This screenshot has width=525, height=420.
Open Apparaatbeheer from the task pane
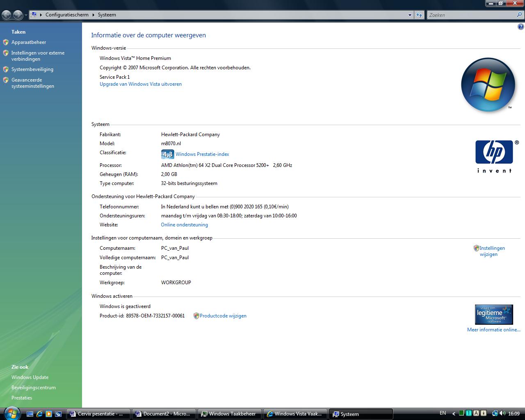tap(29, 42)
